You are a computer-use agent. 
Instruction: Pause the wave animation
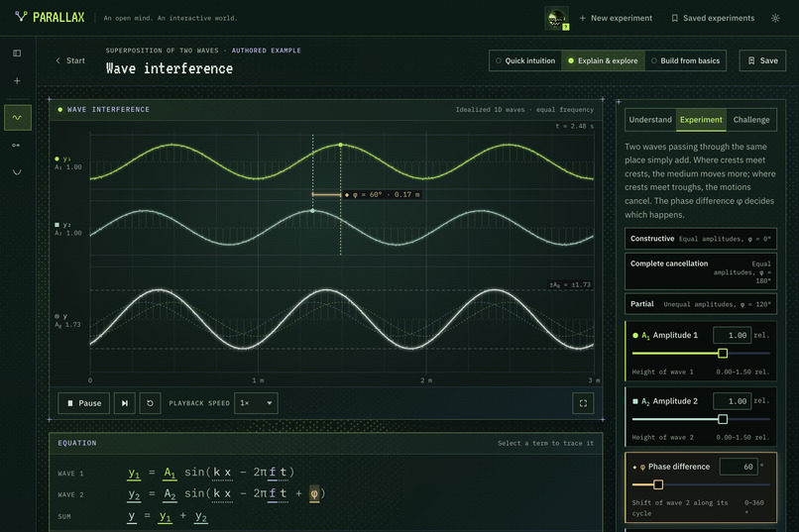coord(83,403)
